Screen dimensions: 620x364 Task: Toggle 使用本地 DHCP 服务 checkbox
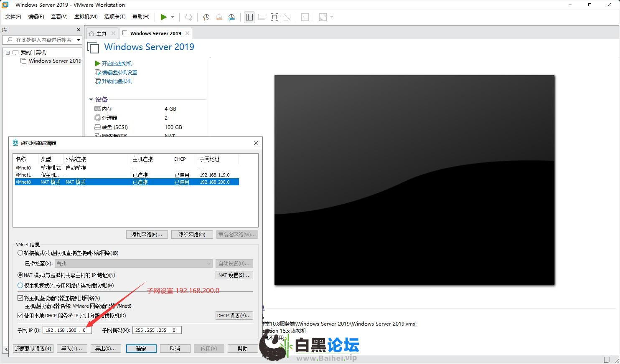point(20,316)
